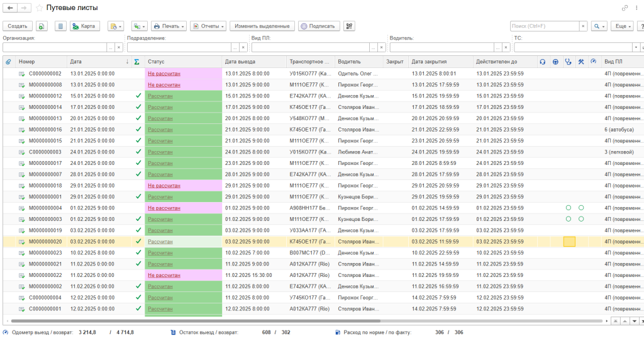The width and height of the screenshot is (644, 338).
Task: Click the list view icon button
Action: (60, 26)
